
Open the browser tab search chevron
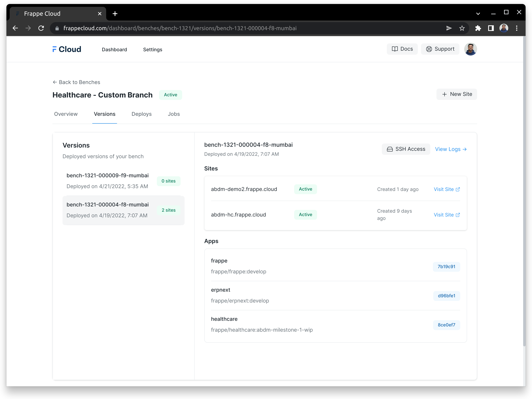(x=478, y=13)
